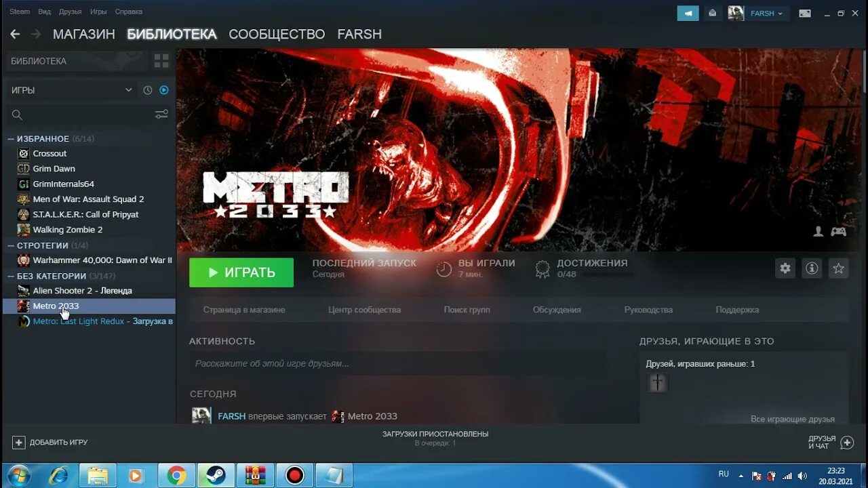Open Metro 2033 settings gear
This screenshot has width=868, height=488.
pos(785,268)
